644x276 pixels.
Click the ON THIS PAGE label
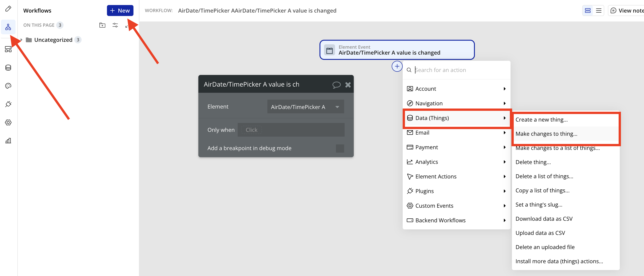click(x=39, y=25)
